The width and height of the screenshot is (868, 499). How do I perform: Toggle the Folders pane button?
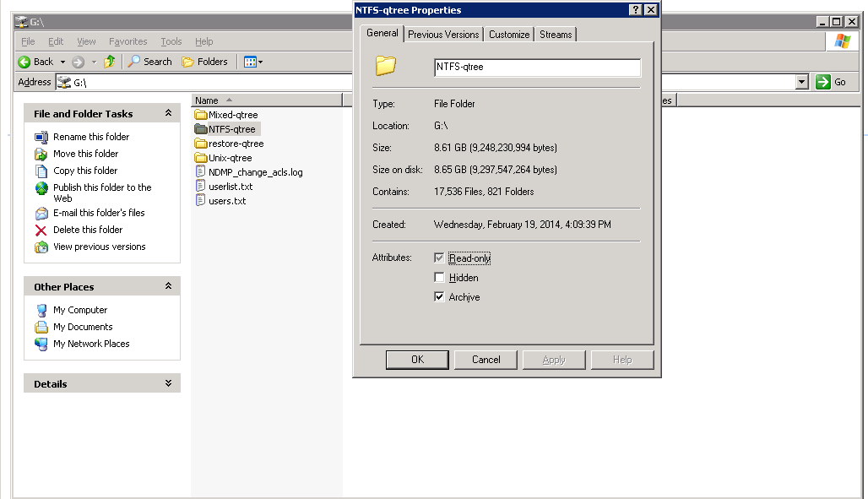click(x=205, y=62)
